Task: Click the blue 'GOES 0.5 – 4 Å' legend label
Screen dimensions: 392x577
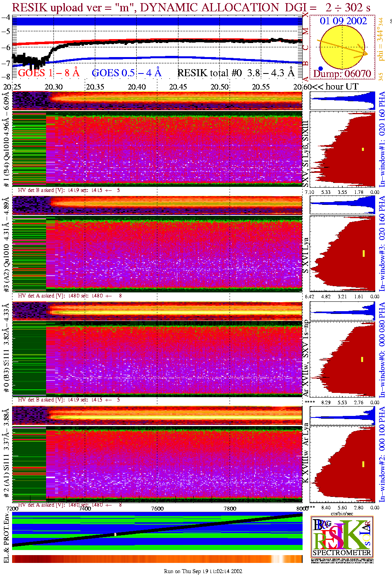Action: tap(126, 73)
